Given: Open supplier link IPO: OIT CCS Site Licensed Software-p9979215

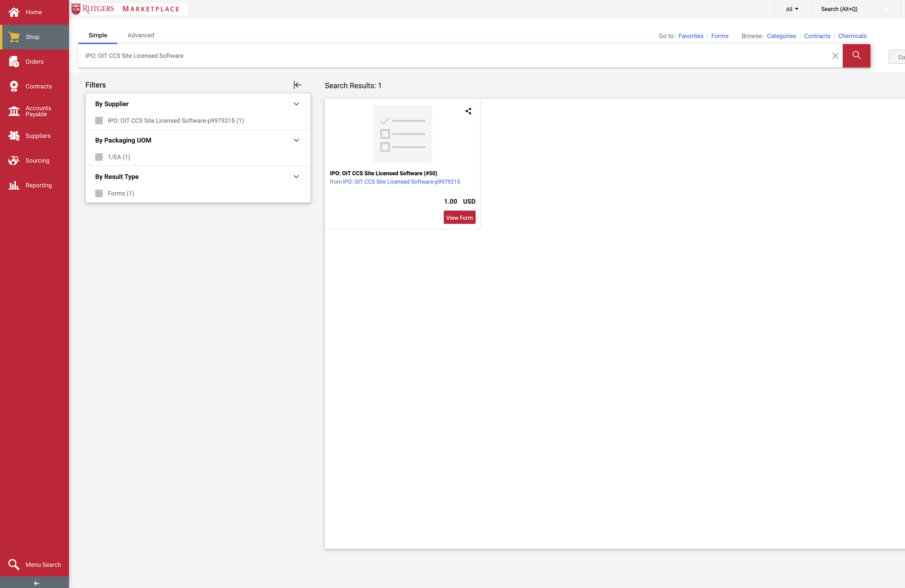Looking at the screenshot, I should pyautogui.click(x=401, y=182).
